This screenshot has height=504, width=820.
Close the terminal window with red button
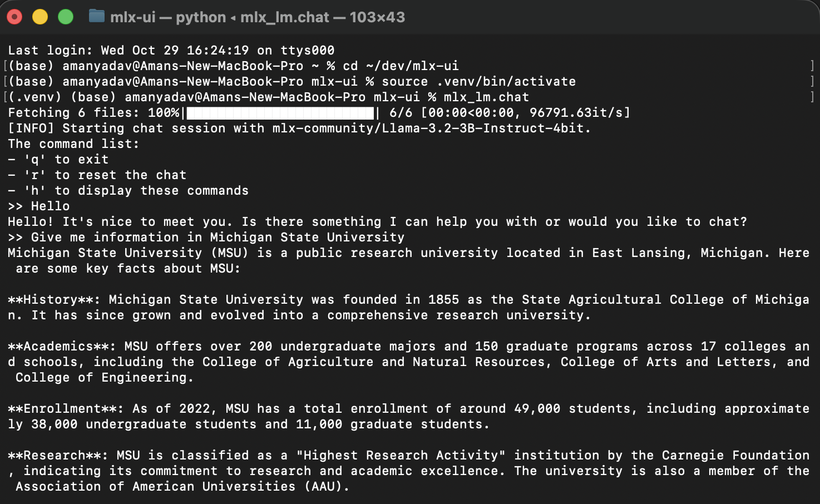pyautogui.click(x=15, y=17)
